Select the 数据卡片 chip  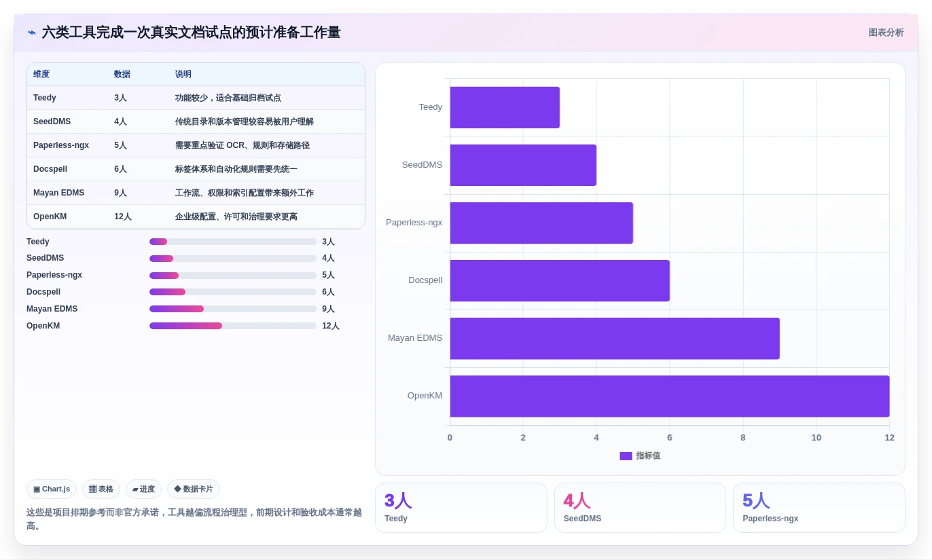click(194, 489)
